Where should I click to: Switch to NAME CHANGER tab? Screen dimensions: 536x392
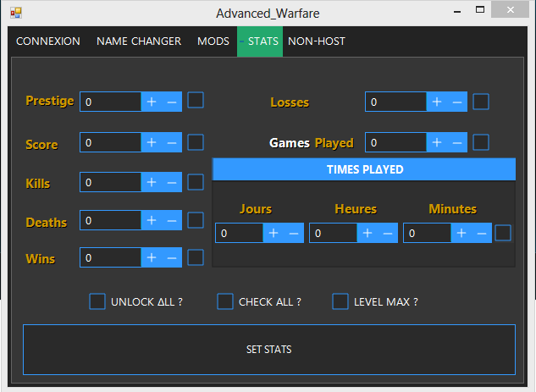pos(139,41)
